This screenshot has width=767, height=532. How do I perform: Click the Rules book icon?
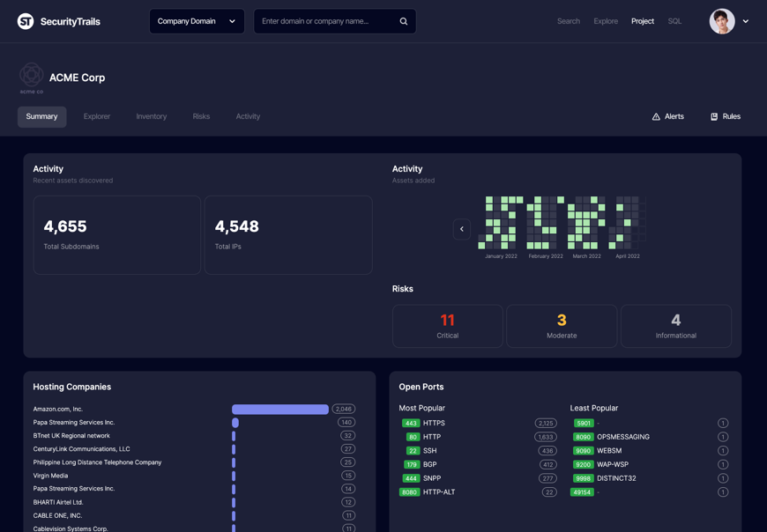click(714, 117)
